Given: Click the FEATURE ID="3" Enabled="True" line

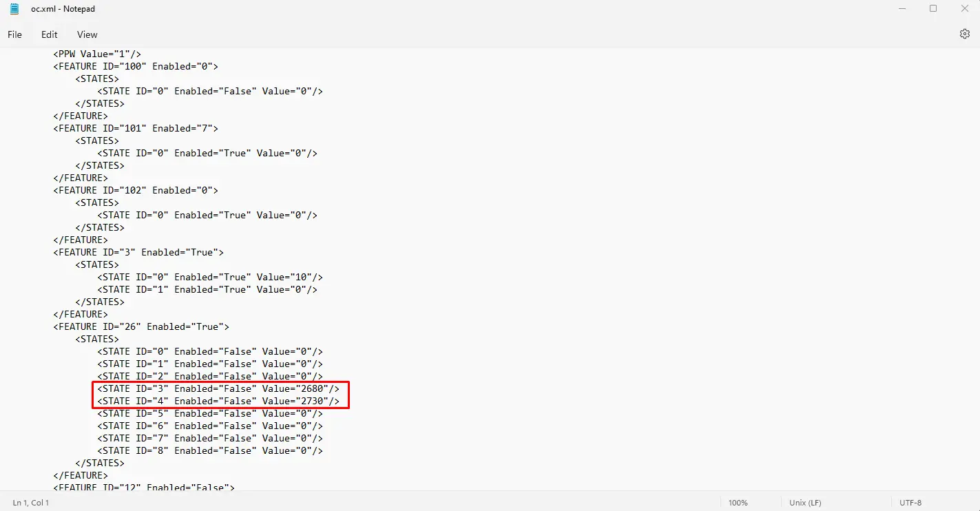Looking at the screenshot, I should (138, 252).
